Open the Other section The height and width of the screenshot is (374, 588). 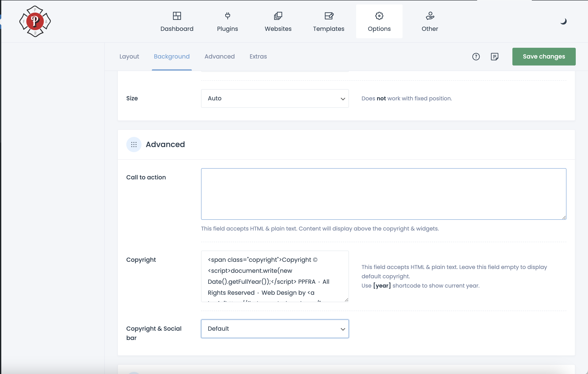pyautogui.click(x=430, y=22)
